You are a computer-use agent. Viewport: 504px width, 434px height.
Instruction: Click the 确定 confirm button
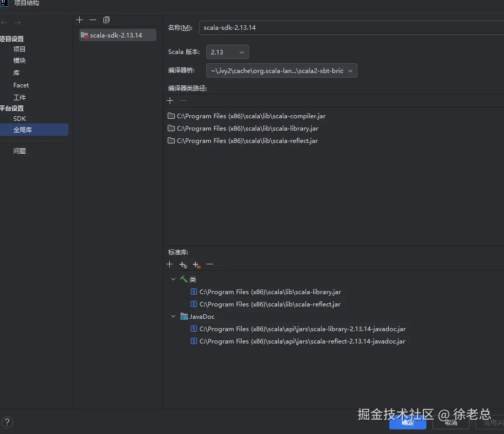pyautogui.click(x=407, y=422)
